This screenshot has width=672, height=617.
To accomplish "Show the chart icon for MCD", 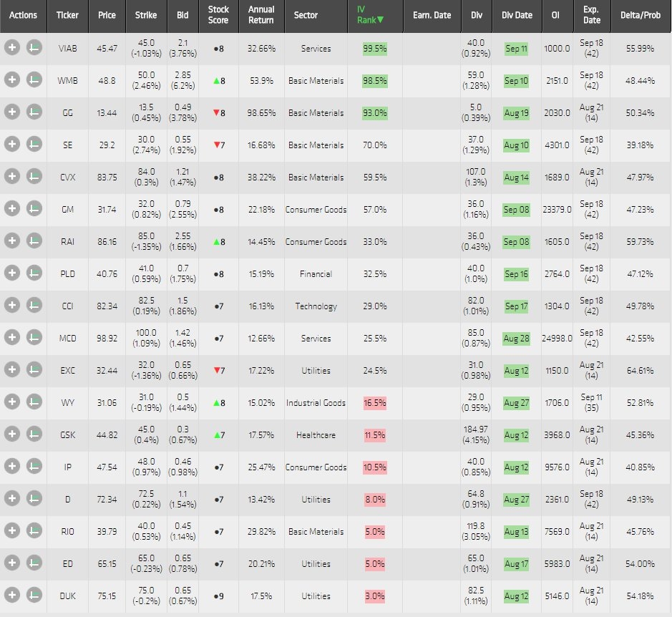I will point(34,337).
